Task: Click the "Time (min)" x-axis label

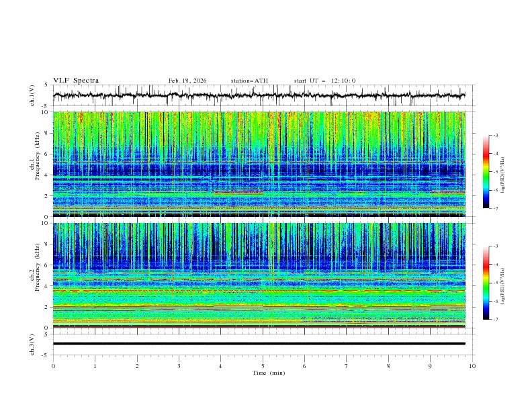Action: coord(269,373)
